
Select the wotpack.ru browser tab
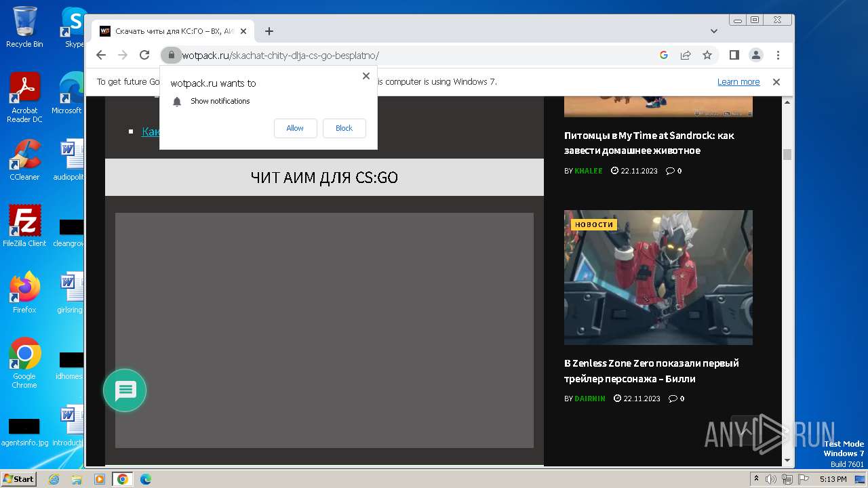pos(174,31)
